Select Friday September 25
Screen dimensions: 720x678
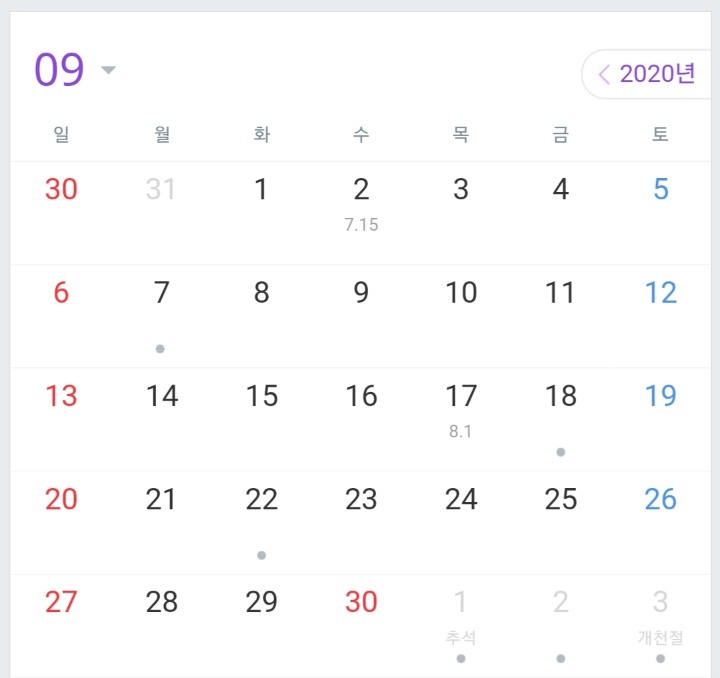[561, 500]
